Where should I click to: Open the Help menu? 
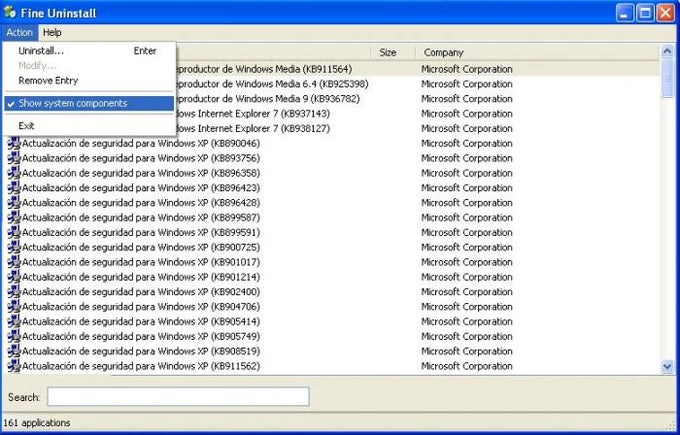(52, 33)
